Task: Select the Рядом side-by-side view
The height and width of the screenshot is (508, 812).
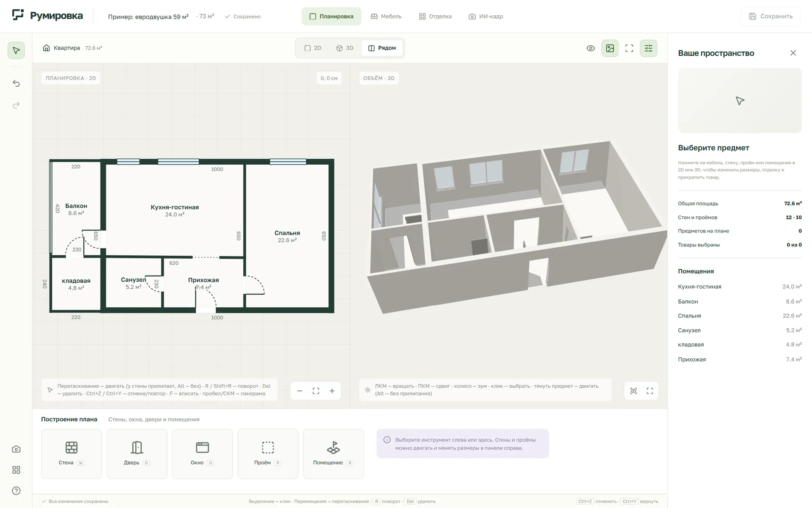Action: (x=382, y=48)
